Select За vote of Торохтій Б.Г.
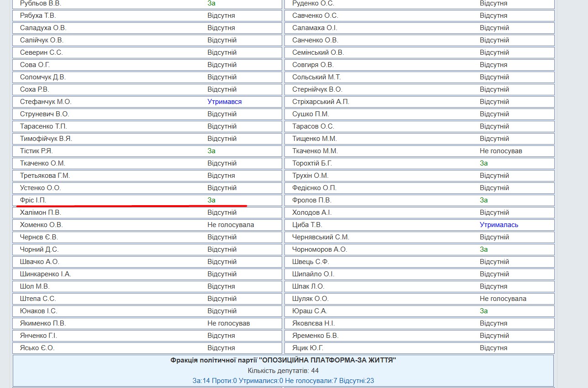 tap(484, 163)
